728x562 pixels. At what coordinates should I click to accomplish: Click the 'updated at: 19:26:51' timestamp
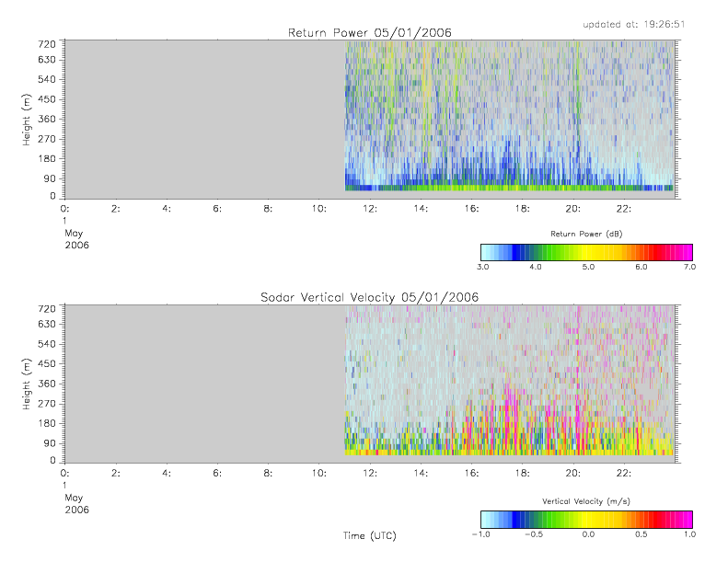(634, 24)
